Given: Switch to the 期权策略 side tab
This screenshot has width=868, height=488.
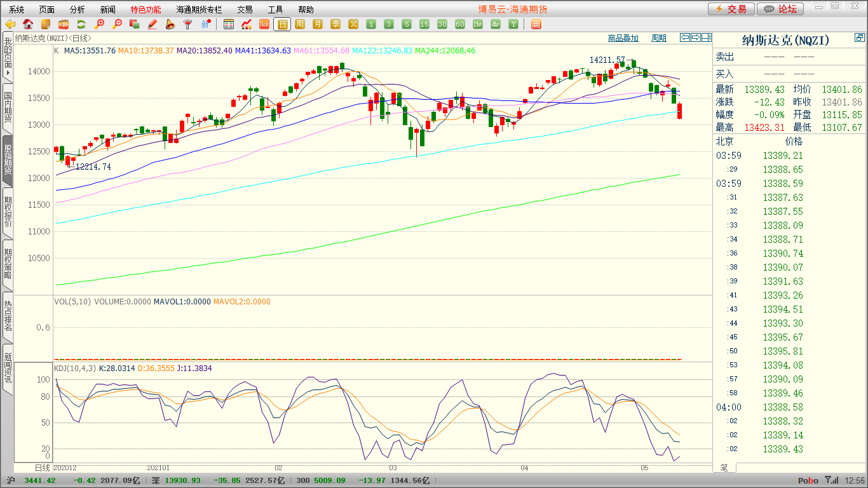Looking at the screenshot, I should pyautogui.click(x=8, y=263).
